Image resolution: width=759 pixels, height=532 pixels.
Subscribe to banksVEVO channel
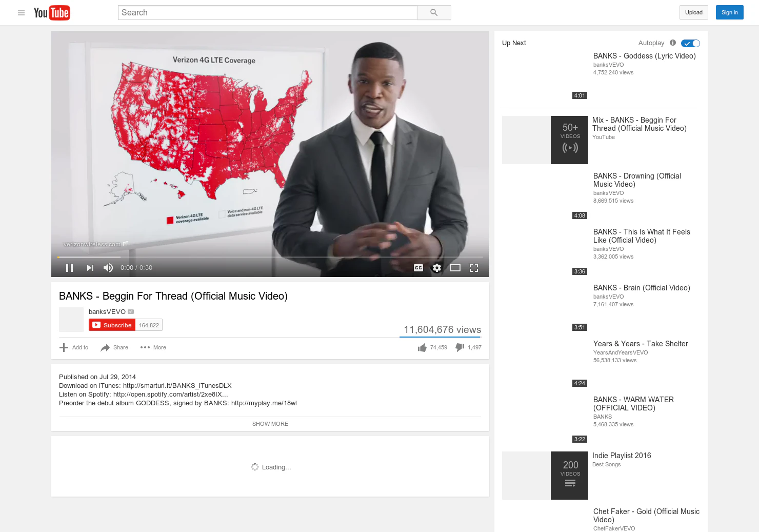tap(112, 325)
